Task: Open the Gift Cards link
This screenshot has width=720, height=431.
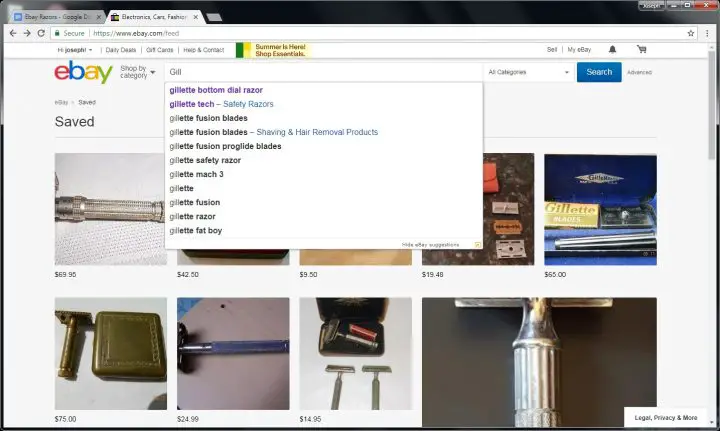Action: [x=159, y=50]
